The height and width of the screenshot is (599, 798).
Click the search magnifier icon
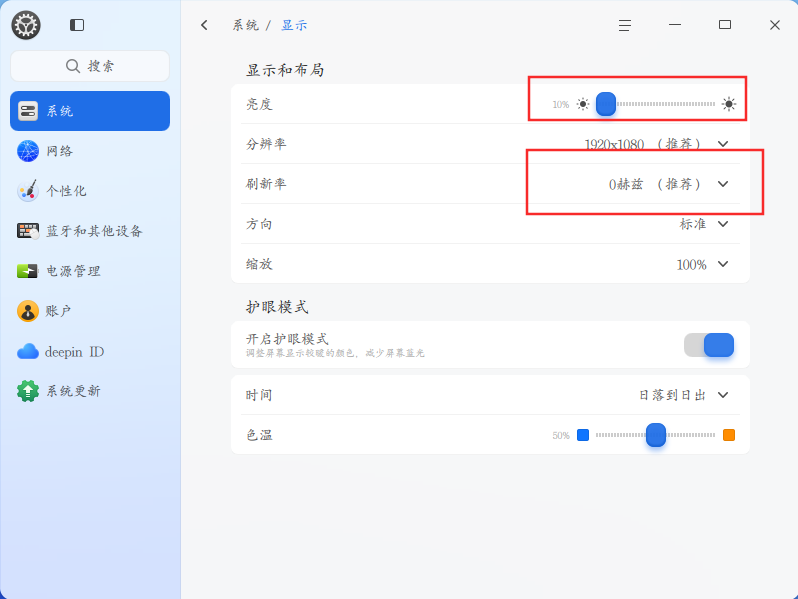tap(73, 66)
